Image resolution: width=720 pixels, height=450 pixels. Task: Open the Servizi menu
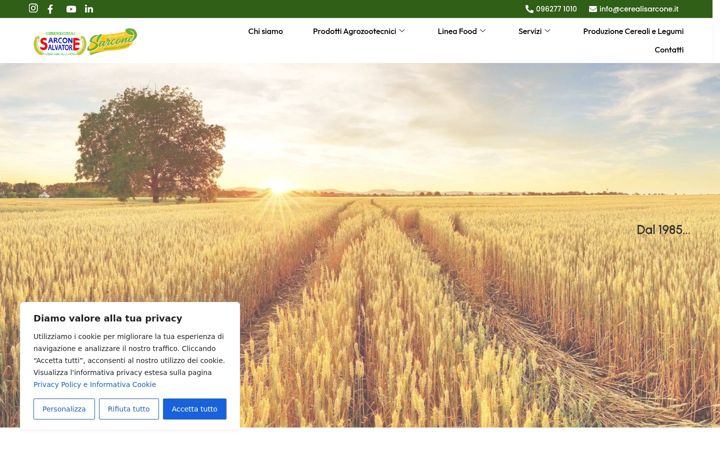pos(530,31)
